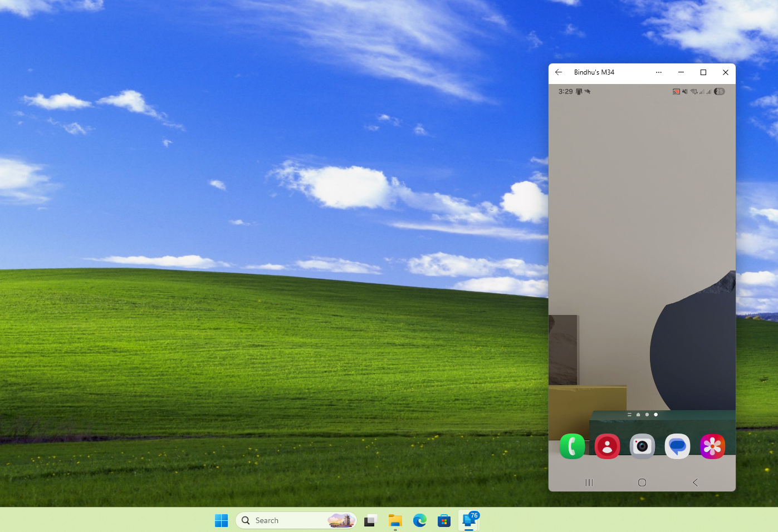778x532 pixels.
Task: Click the battery indicator showing 25
Action: (719, 91)
